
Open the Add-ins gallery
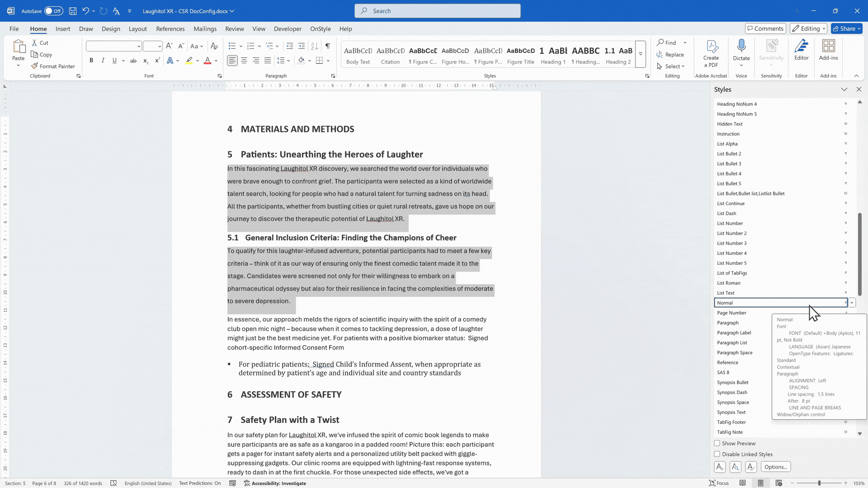coord(828,50)
